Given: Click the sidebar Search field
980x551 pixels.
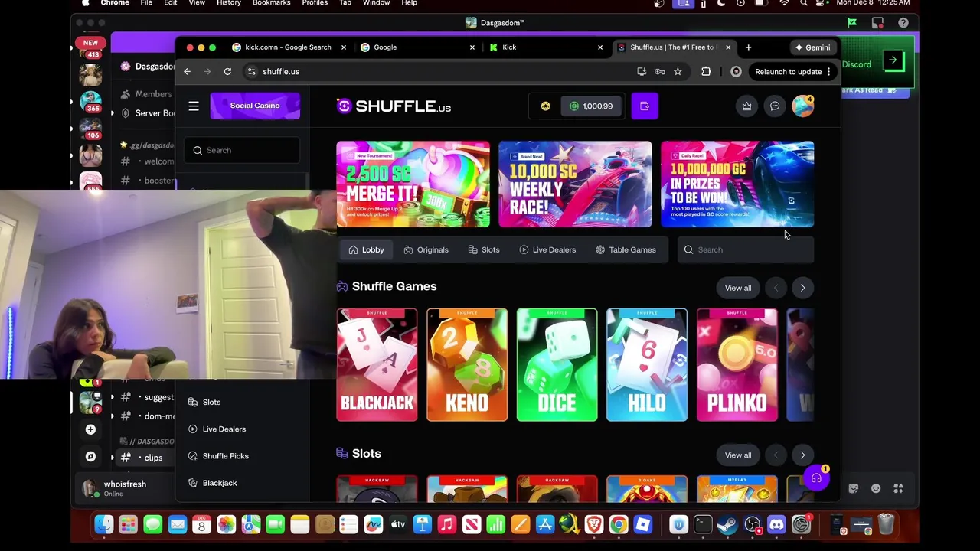Looking at the screenshot, I should click(241, 150).
